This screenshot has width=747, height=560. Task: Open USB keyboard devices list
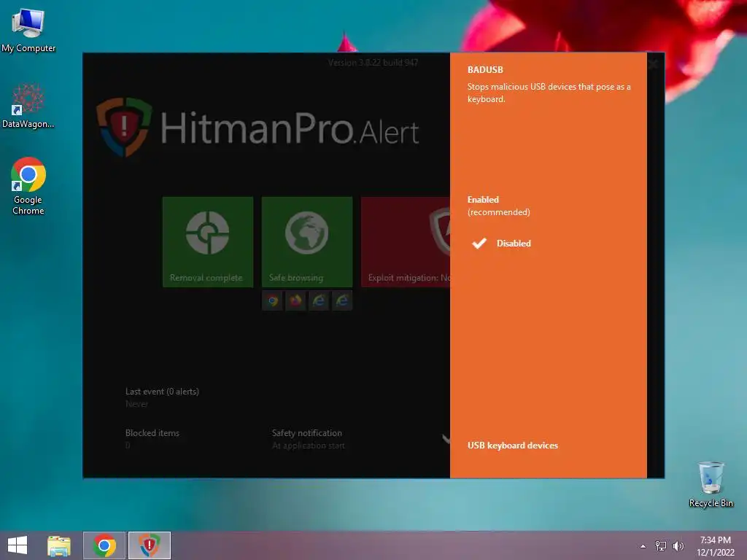pos(513,446)
